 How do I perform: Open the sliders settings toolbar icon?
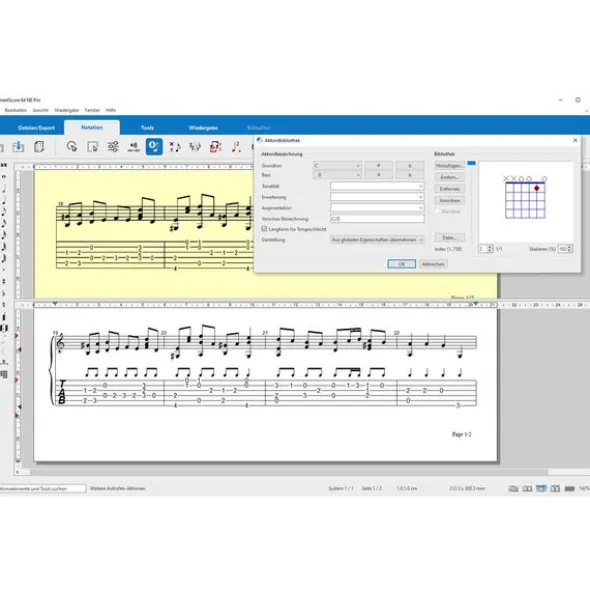pyautogui.click(x=113, y=146)
